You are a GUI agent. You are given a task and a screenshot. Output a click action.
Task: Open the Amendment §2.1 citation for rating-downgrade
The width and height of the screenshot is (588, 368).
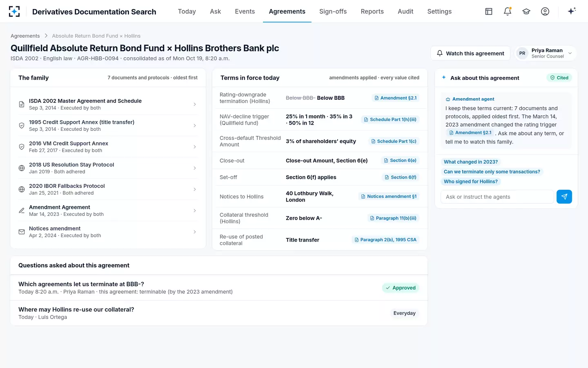pos(395,98)
